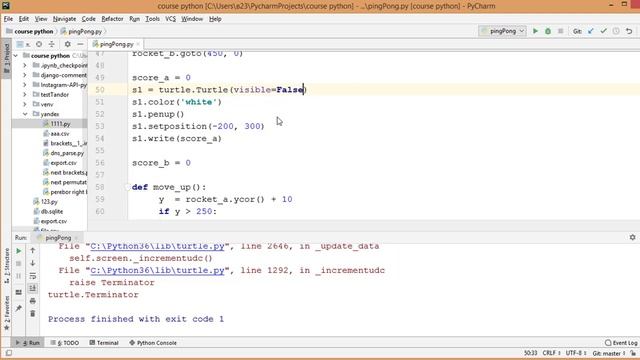Image resolution: width=640 pixels, height=360 pixels.
Task: Go up the stack trace arrow
Action: pos(33,251)
